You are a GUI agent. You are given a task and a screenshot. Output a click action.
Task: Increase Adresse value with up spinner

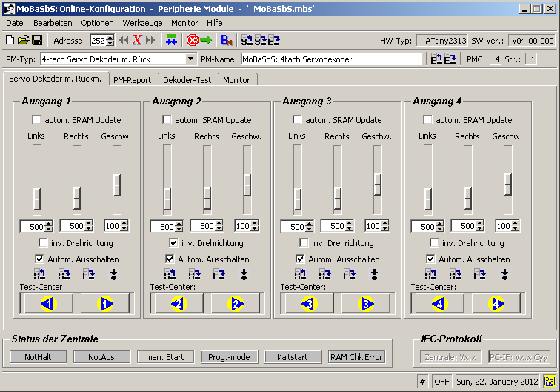tap(110, 37)
